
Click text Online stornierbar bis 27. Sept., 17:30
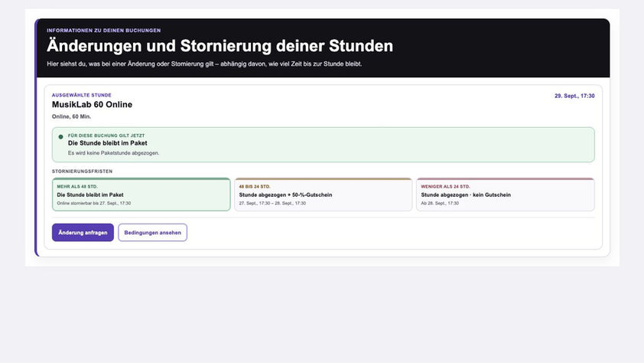93,203
